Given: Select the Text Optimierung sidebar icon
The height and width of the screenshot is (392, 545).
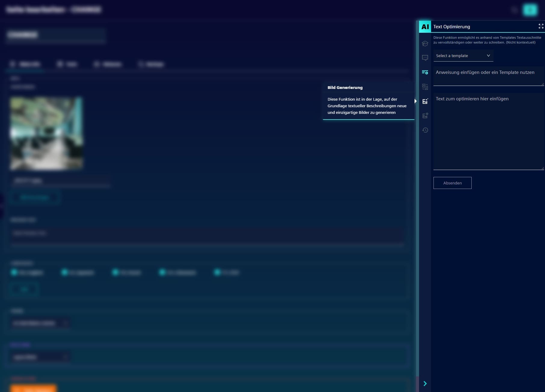Looking at the screenshot, I should (425, 72).
